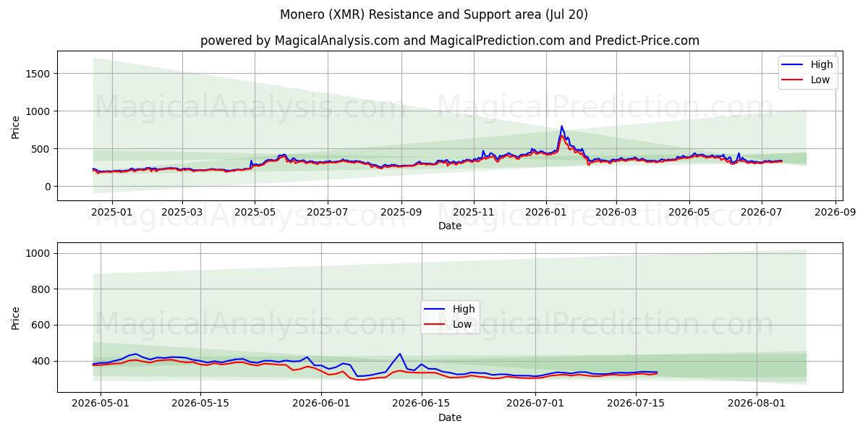The image size is (868, 434).
Task: Click the top chart 'Price' axis label
Action: tap(16, 126)
